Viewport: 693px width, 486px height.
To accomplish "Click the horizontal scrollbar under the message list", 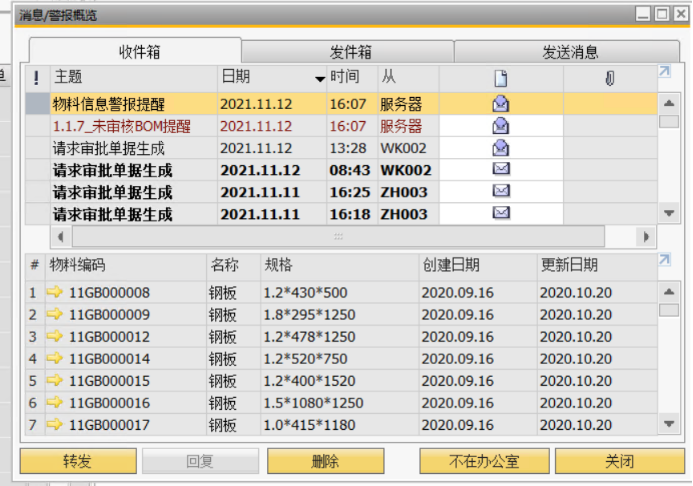I will point(338,237).
